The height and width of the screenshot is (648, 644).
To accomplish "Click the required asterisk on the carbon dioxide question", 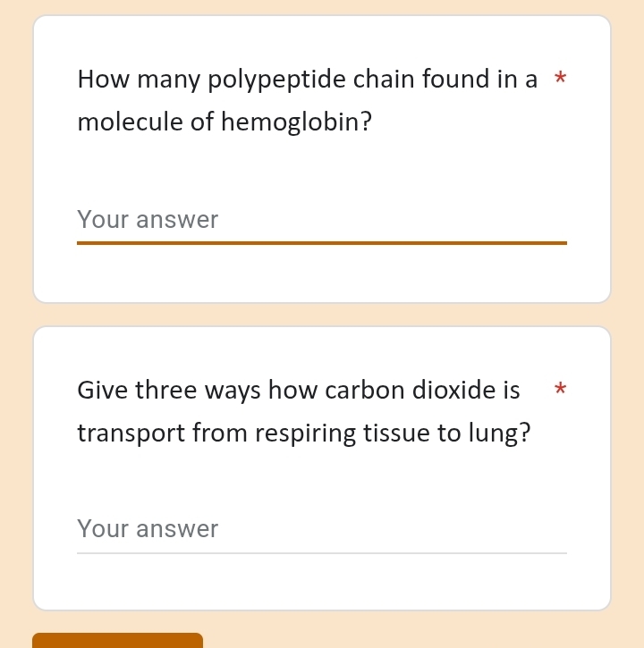I will coord(560,389).
